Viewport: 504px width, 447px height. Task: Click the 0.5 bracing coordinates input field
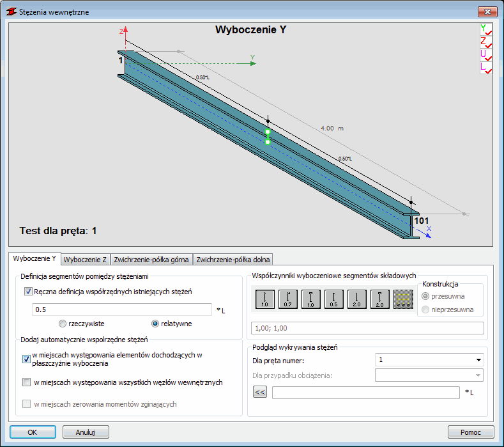(122, 310)
